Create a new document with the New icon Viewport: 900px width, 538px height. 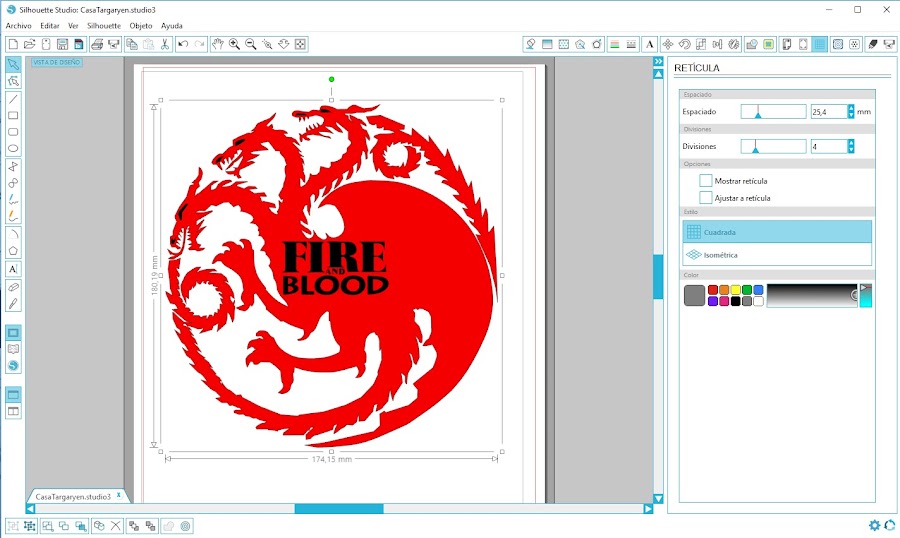pos(13,44)
